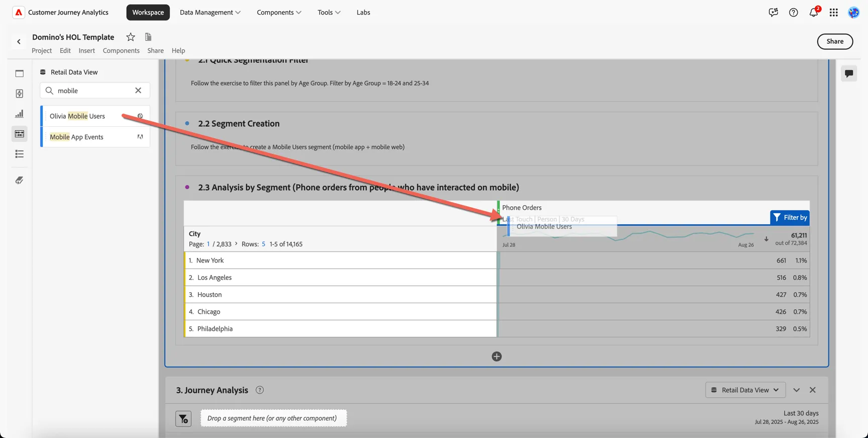Image resolution: width=868 pixels, height=438 pixels.
Task: Open the list icon in left rail
Action: (20, 154)
